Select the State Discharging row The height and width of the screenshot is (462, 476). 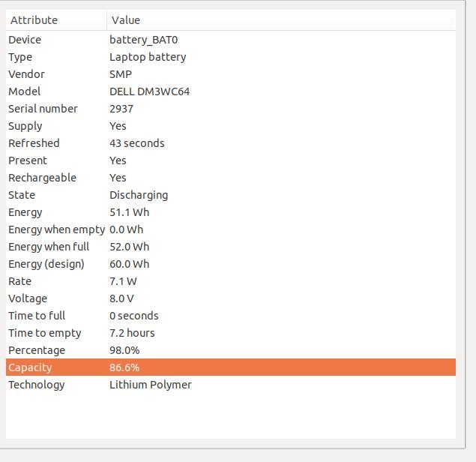pyautogui.click(x=231, y=195)
